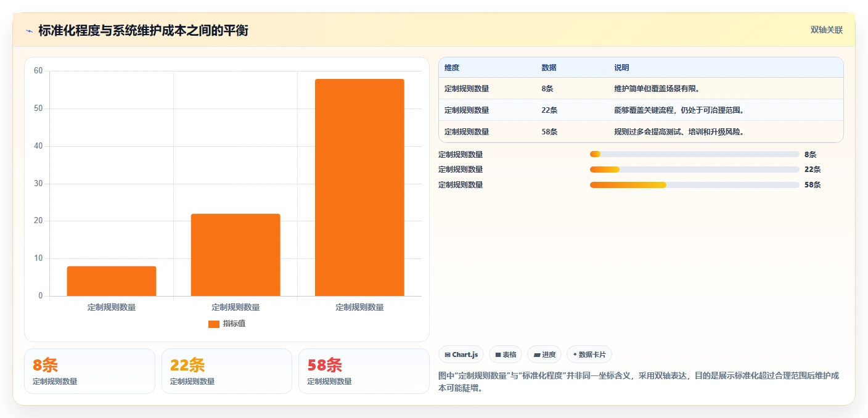Click the description 能够覆盖关键流程，仍处于可治理范围。
Image resolution: width=868 pixels, height=418 pixels.
(x=679, y=110)
